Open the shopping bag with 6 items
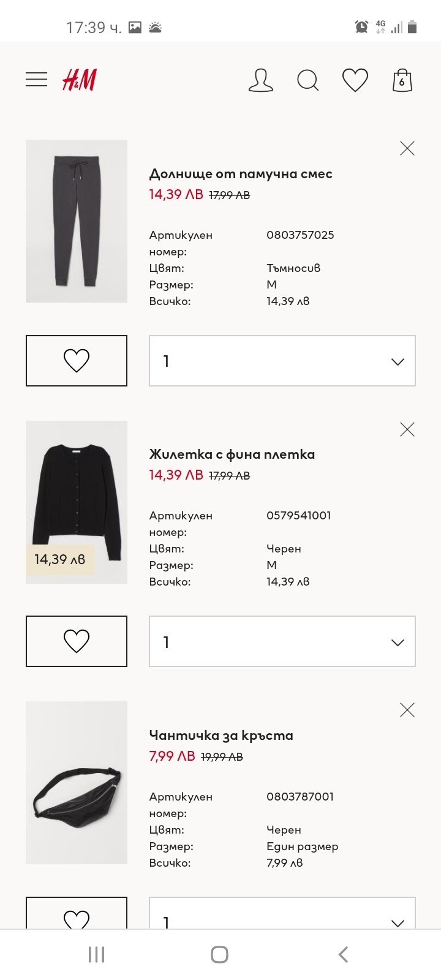 click(x=402, y=80)
